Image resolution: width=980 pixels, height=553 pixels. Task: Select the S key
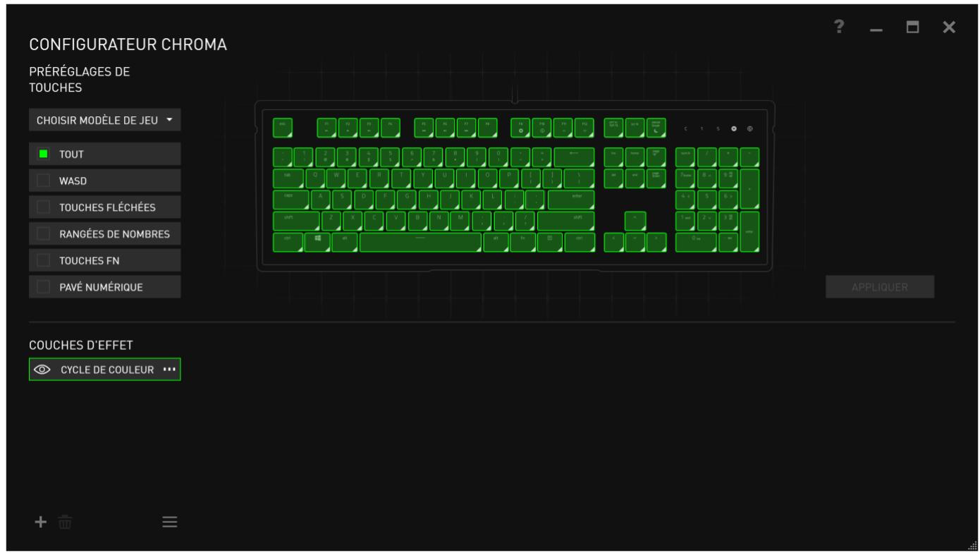pyautogui.click(x=342, y=200)
